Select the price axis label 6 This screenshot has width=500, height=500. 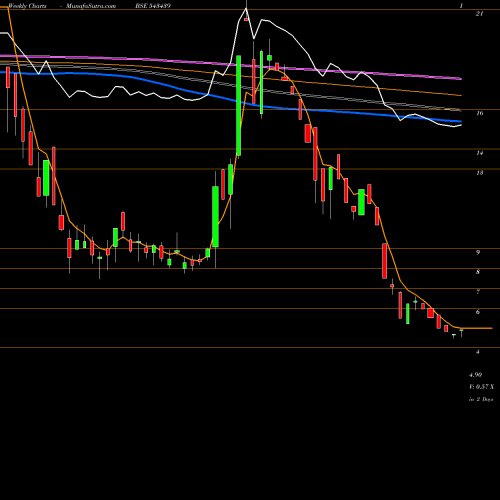(478, 312)
